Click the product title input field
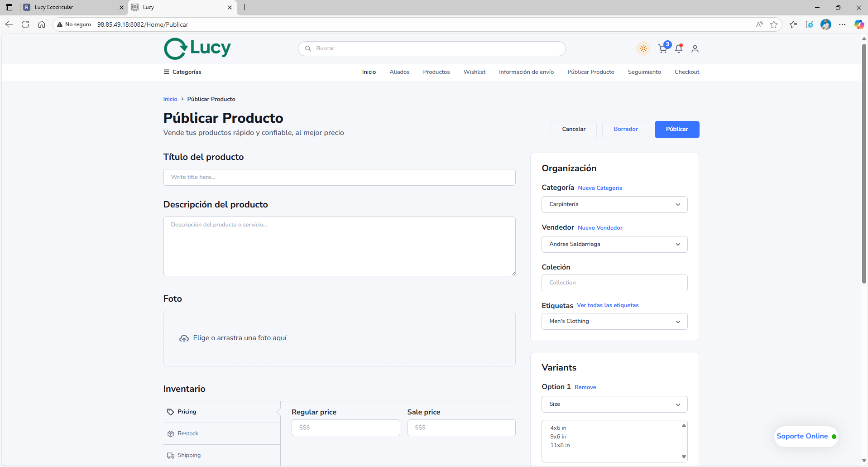 pos(339,177)
